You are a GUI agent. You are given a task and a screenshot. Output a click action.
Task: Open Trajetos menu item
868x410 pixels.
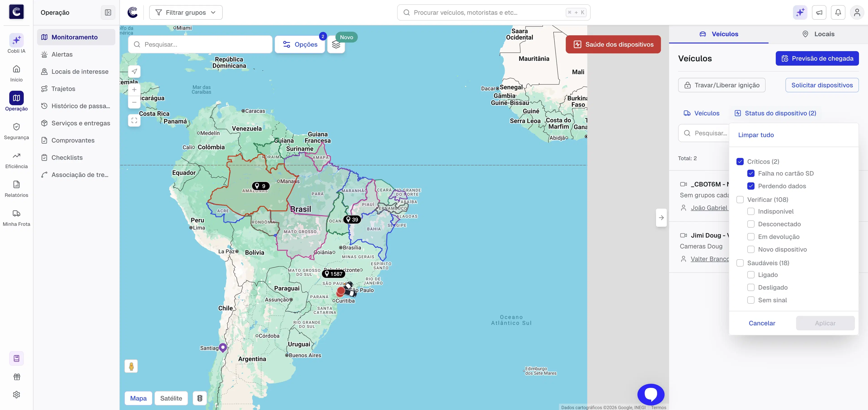tap(76, 89)
